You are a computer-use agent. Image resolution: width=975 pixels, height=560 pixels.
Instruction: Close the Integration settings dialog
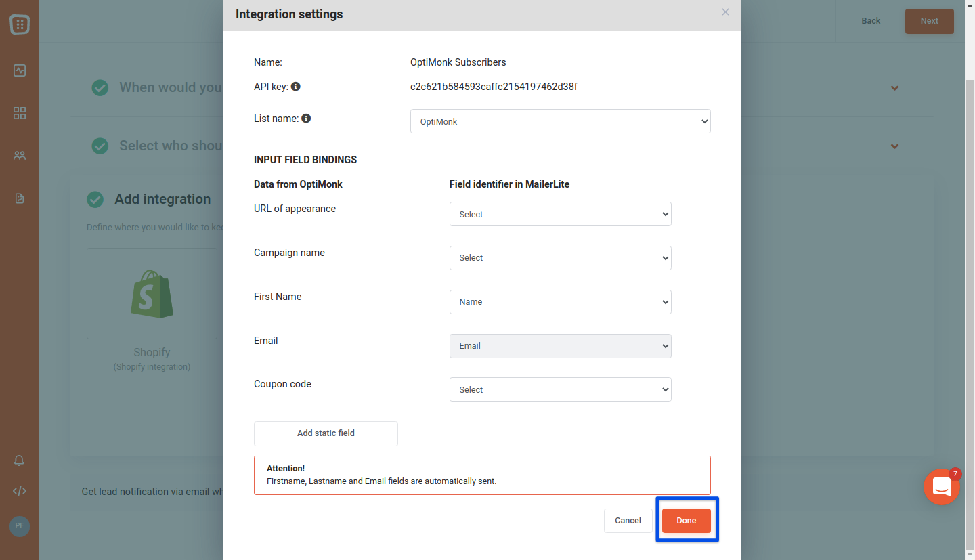point(725,12)
